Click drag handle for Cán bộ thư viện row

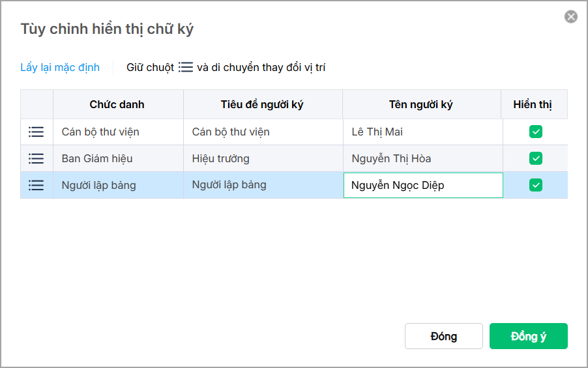(x=37, y=132)
